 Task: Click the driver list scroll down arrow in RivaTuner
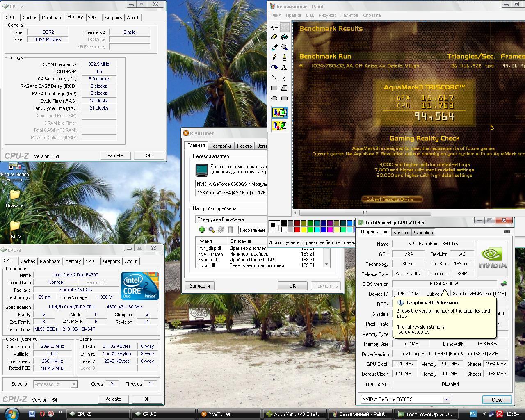[x=326, y=265]
